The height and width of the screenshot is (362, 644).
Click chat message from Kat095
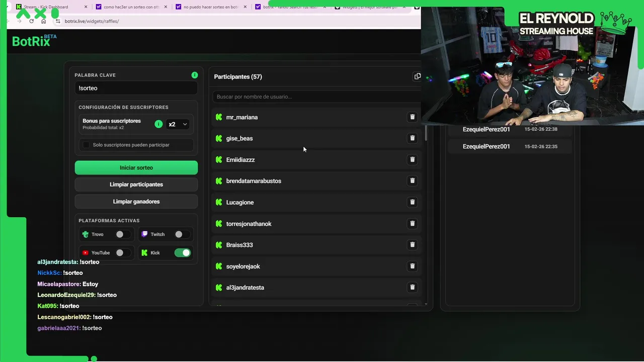58,306
